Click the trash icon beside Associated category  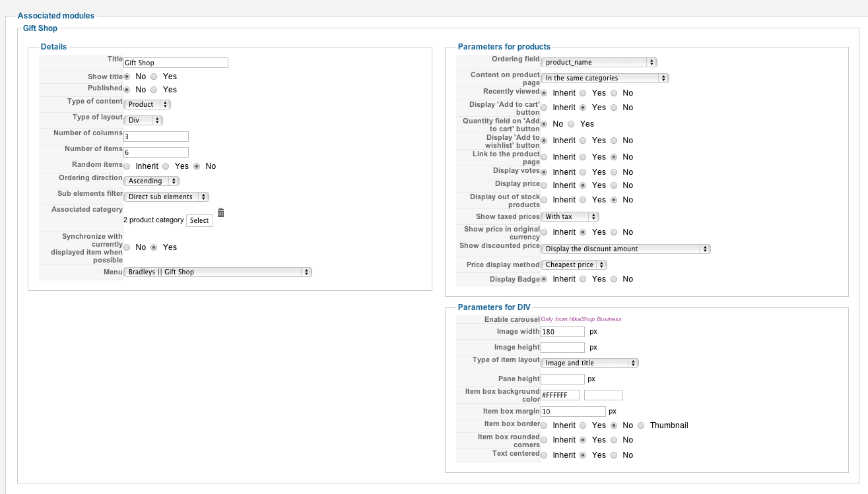pos(221,212)
